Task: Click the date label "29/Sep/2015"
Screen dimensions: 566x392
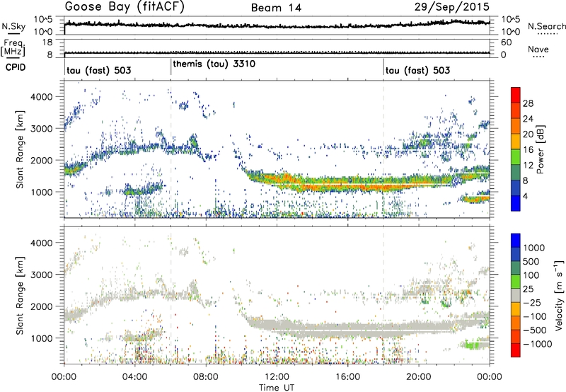Action: pyautogui.click(x=452, y=6)
